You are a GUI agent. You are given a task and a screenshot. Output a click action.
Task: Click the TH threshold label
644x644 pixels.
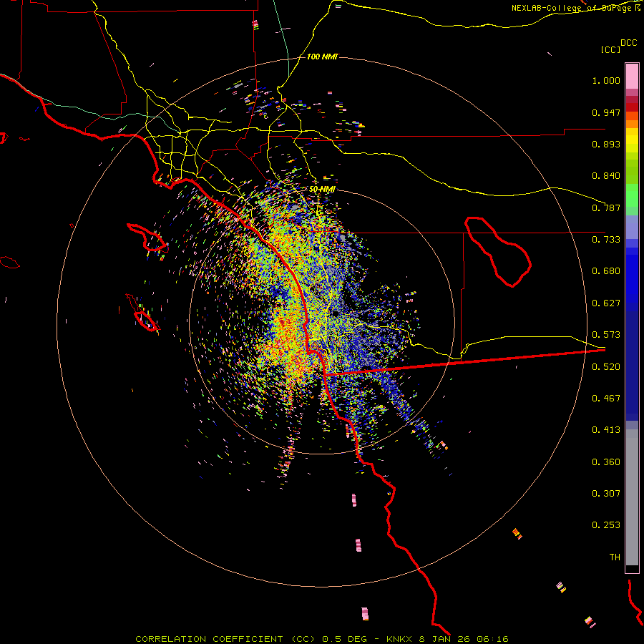pos(615,557)
